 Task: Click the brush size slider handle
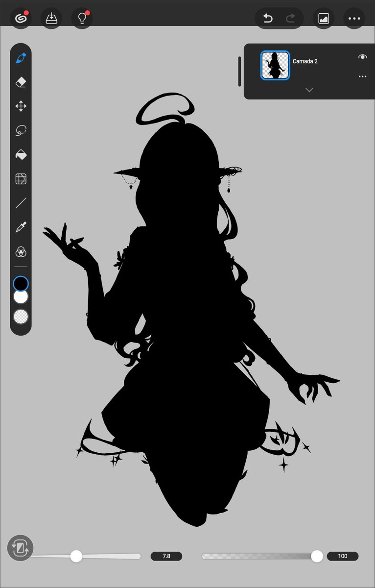pyautogui.click(x=76, y=556)
